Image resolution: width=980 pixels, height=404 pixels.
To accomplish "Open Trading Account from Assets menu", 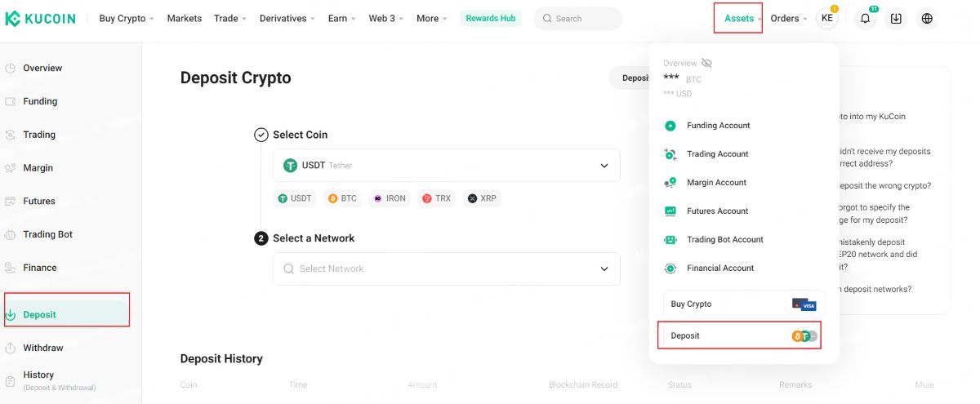I will pos(718,154).
